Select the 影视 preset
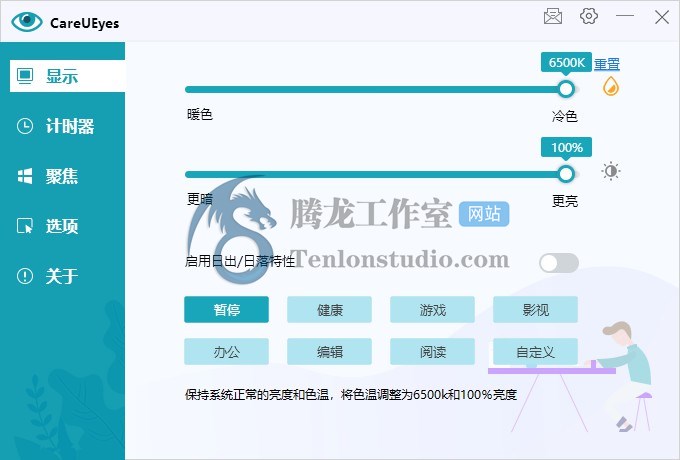Viewport: 680px width, 460px height. tap(536, 310)
